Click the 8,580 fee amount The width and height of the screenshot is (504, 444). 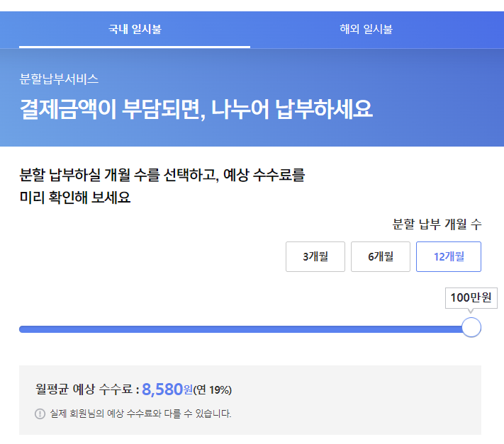pos(162,389)
